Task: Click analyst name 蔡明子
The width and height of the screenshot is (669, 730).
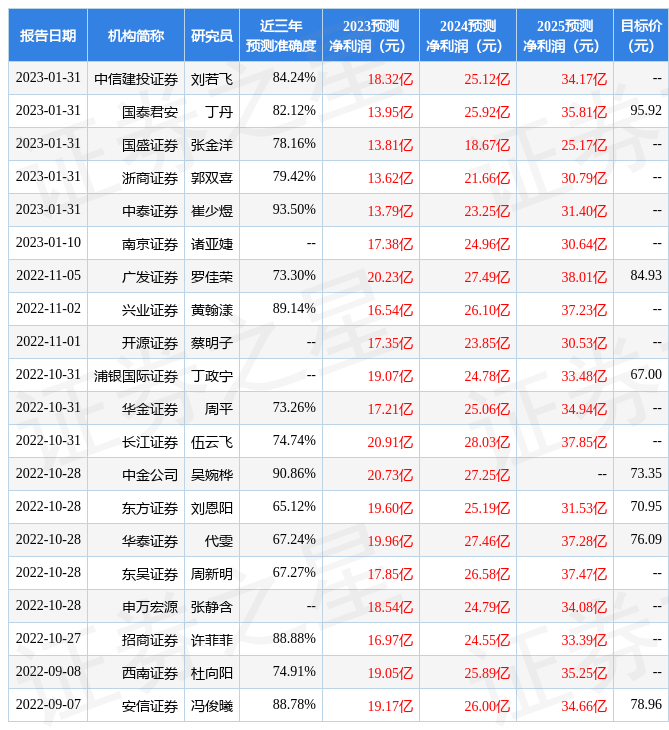Action: point(212,343)
